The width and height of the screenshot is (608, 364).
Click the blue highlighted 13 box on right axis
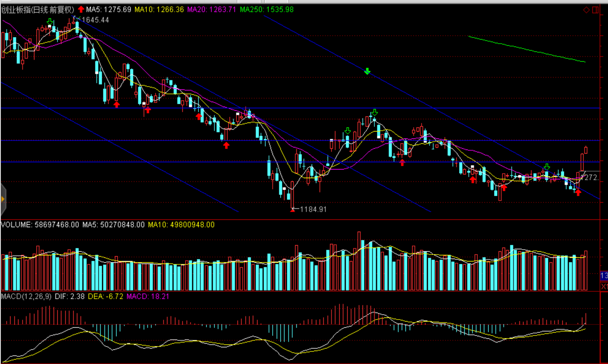coord(604,276)
